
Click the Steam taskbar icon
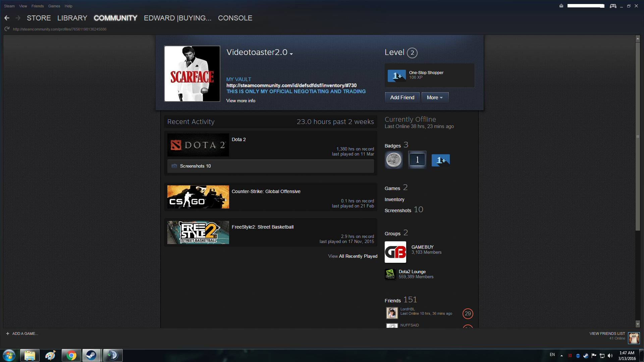(91, 355)
